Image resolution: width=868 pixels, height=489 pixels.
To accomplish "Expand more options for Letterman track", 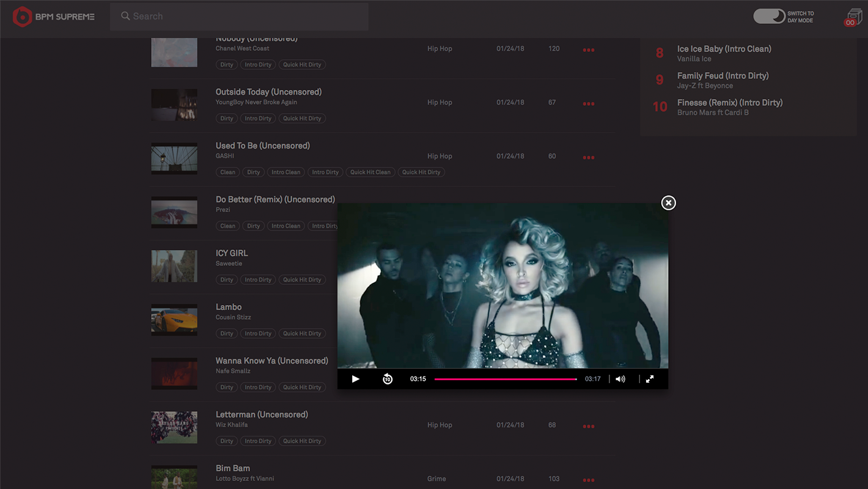I will pyautogui.click(x=588, y=427).
